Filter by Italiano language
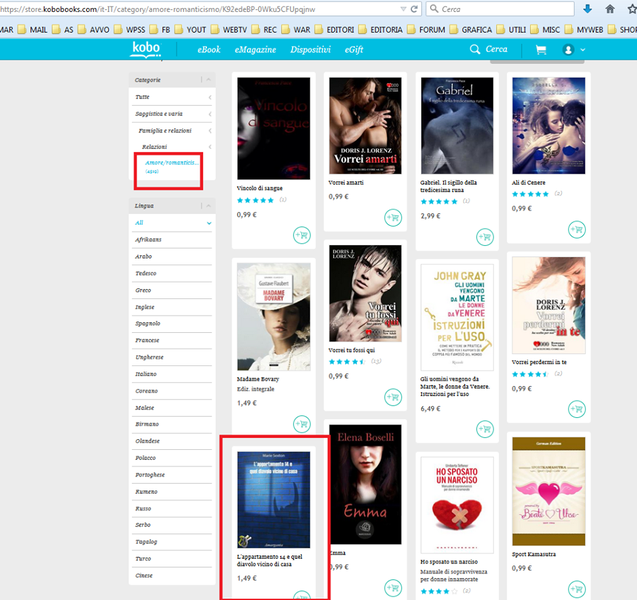637x600 pixels. point(172,374)
